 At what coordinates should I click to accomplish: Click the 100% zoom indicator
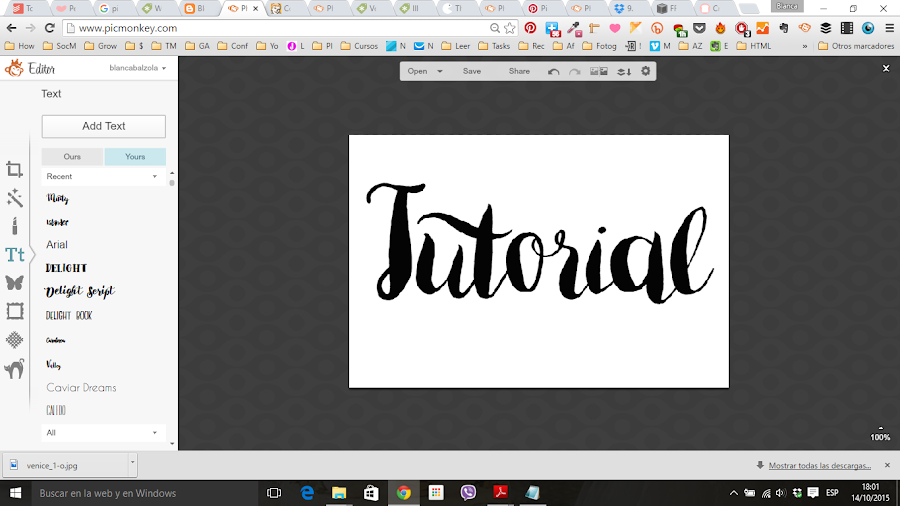(880, 437)
